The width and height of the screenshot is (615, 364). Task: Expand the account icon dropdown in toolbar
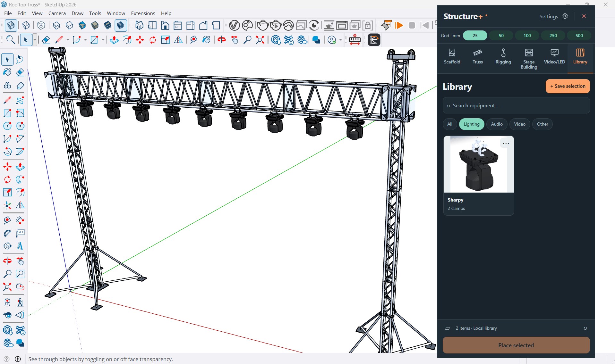point(340,40)
